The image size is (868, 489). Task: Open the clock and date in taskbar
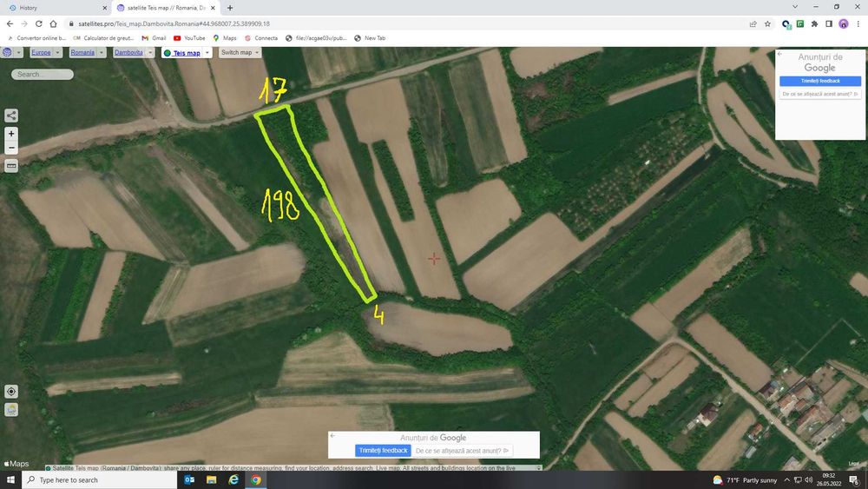pos(829,479)
